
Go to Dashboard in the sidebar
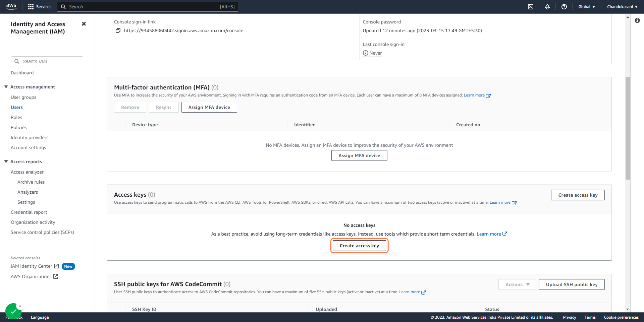pyautogui.click(x=22, y=73)
